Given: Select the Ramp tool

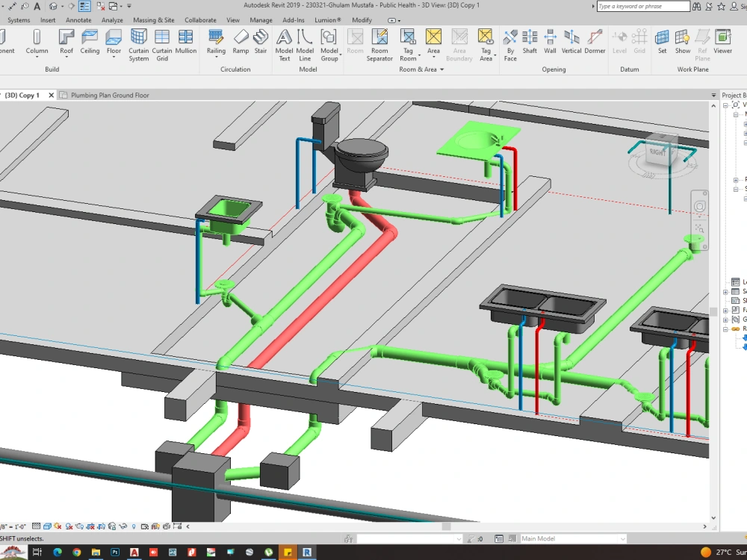Looking at the screenshot, I should [241, 42].
